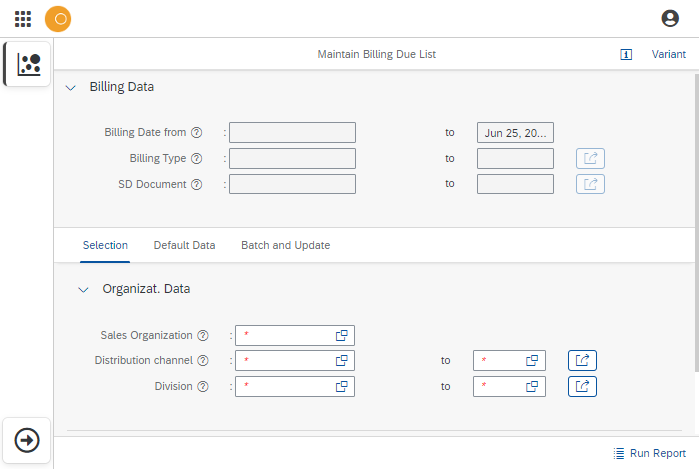The image size is (699, 469).
Task: Click the SD Document from input field
Action: pyautogui.click(x=292, y=184)
